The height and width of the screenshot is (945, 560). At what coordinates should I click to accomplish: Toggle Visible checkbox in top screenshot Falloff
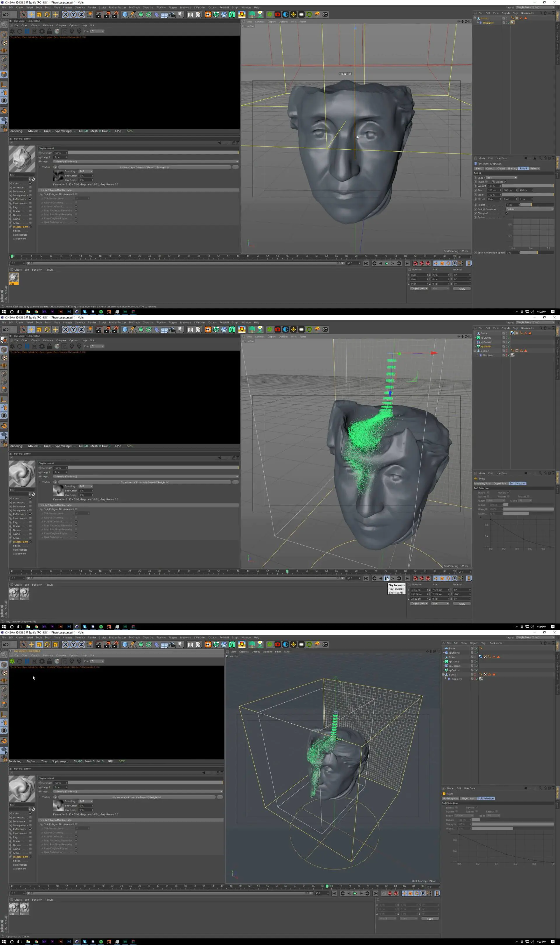coord(505,182)
